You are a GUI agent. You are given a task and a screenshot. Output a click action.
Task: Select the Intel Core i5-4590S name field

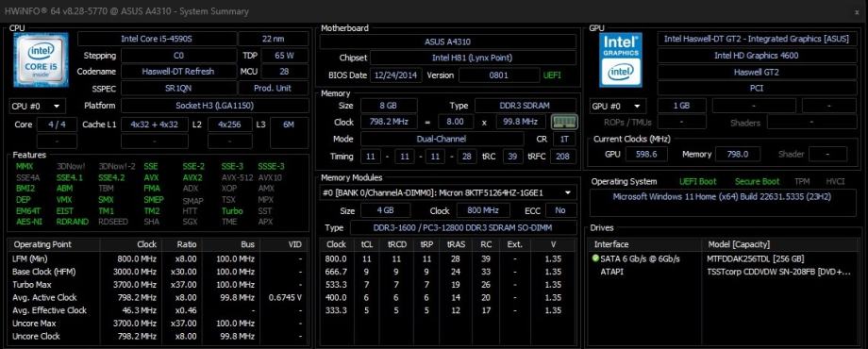pyautogui.click(x=157, y=39)
